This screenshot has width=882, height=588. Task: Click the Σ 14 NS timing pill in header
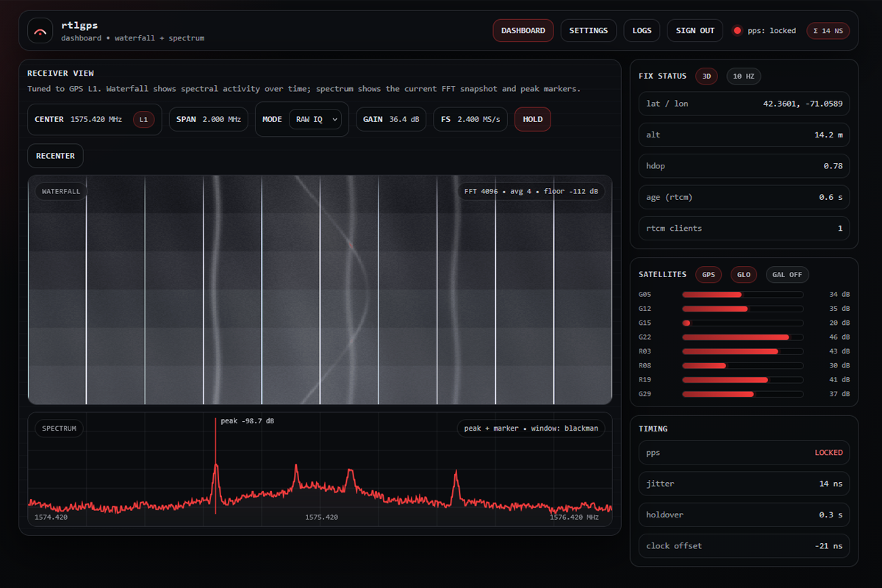(828, 30)
